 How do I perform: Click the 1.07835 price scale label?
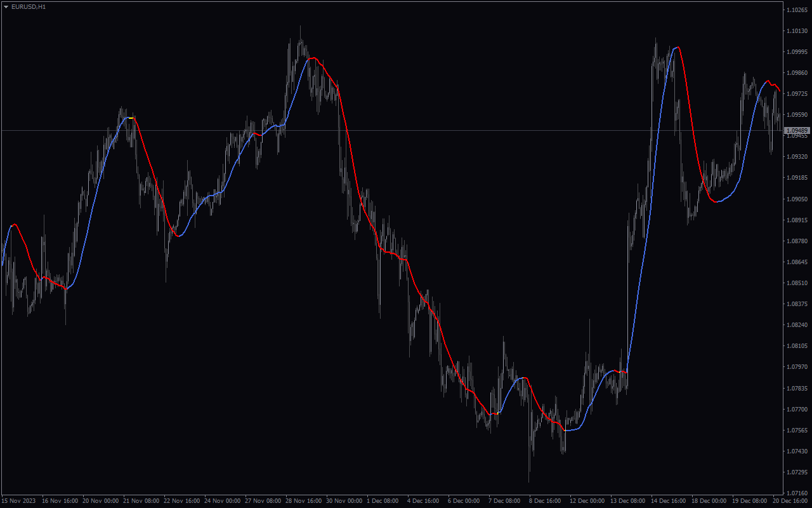(797, 388)
